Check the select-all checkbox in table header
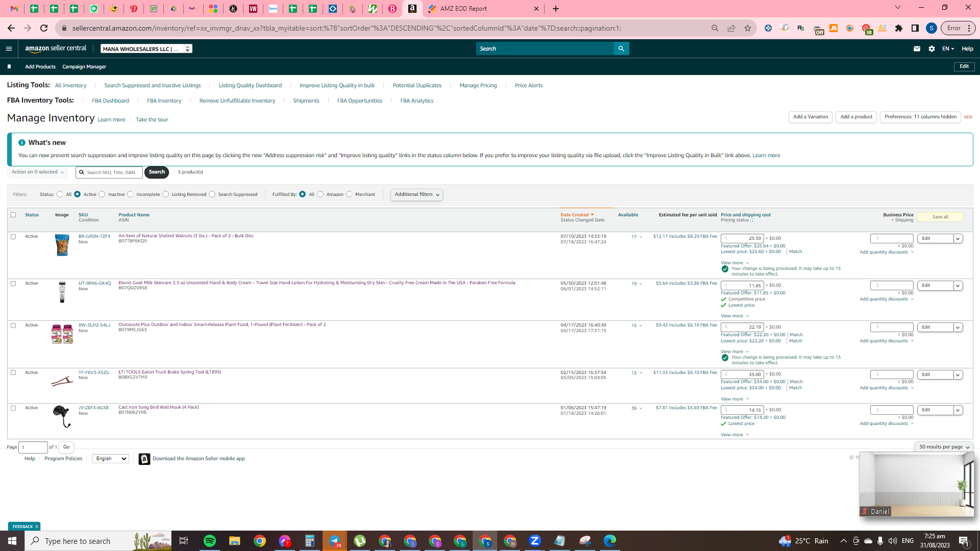 (13, 215)
